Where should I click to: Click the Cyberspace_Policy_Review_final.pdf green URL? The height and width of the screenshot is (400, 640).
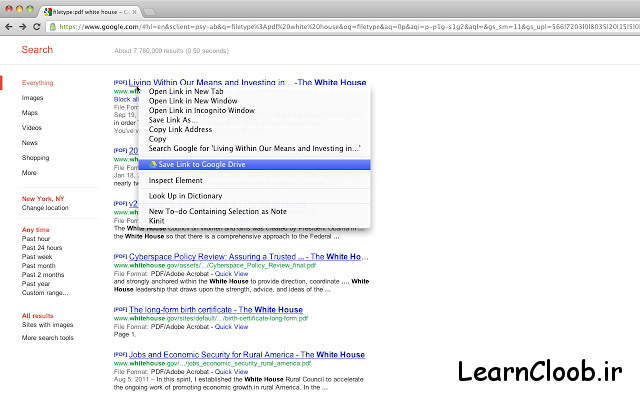pyautogui.click(x=215, y=266)
